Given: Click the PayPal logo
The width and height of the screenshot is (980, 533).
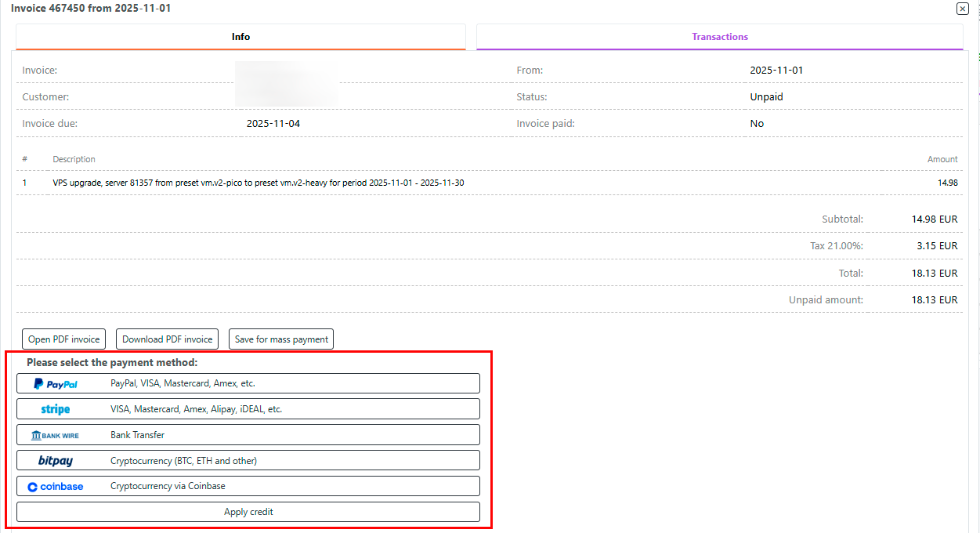Looking at the screenshot, I should [55, 384].
